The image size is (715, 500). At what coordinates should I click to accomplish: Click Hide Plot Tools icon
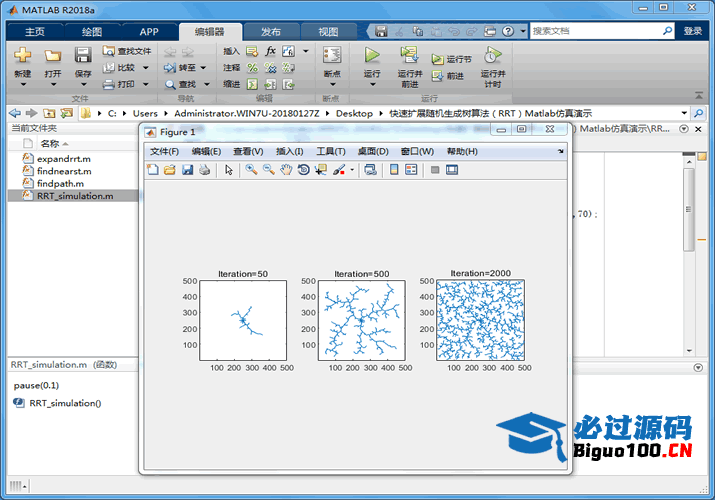click(x=435, y=170)
